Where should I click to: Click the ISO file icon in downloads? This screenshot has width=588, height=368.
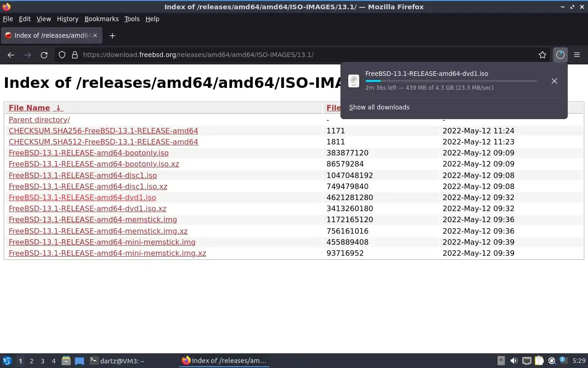click(354, 81)
